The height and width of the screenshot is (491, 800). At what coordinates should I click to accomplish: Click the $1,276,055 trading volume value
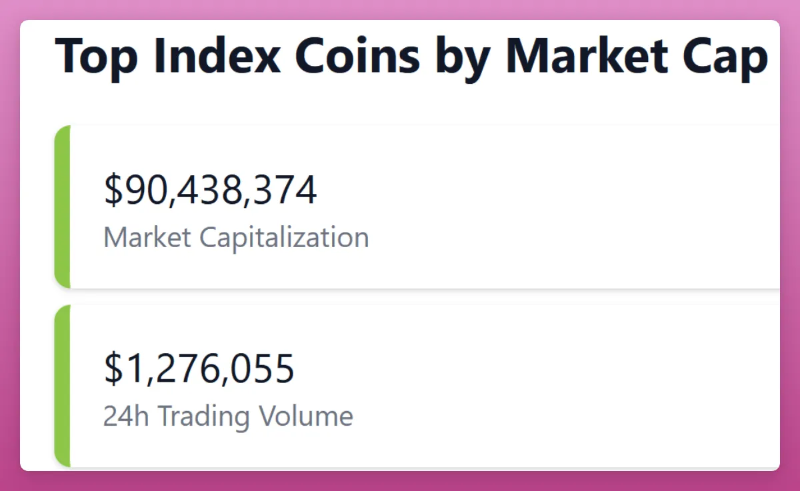(x=199, y=368)
